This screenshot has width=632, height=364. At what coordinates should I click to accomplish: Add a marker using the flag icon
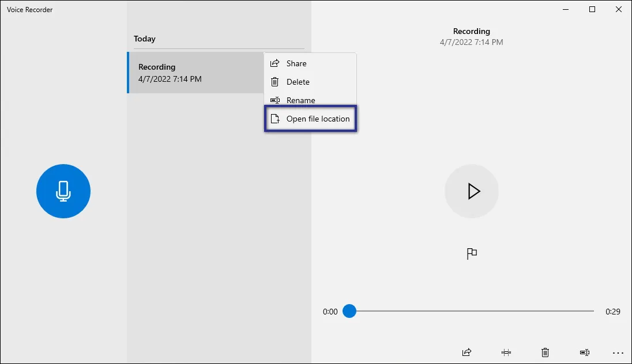coord(472,253)
